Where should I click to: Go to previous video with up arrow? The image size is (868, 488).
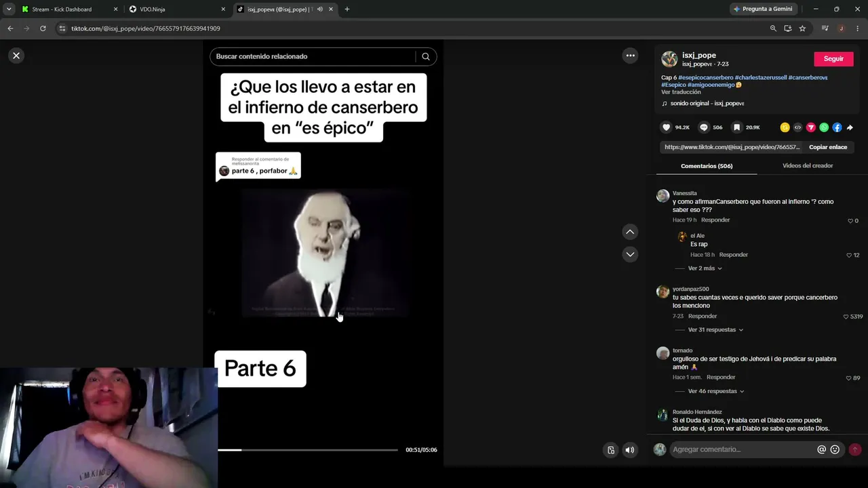pyautogui.click(x=630, y=232)
